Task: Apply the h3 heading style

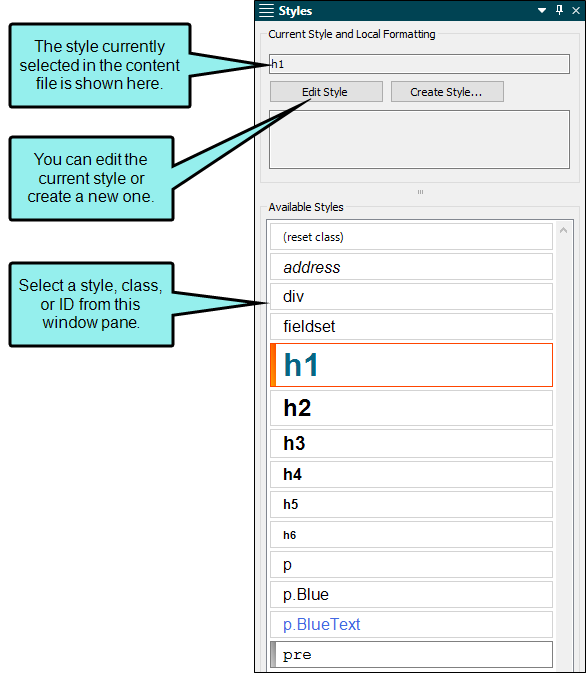Action: [411, 443]
